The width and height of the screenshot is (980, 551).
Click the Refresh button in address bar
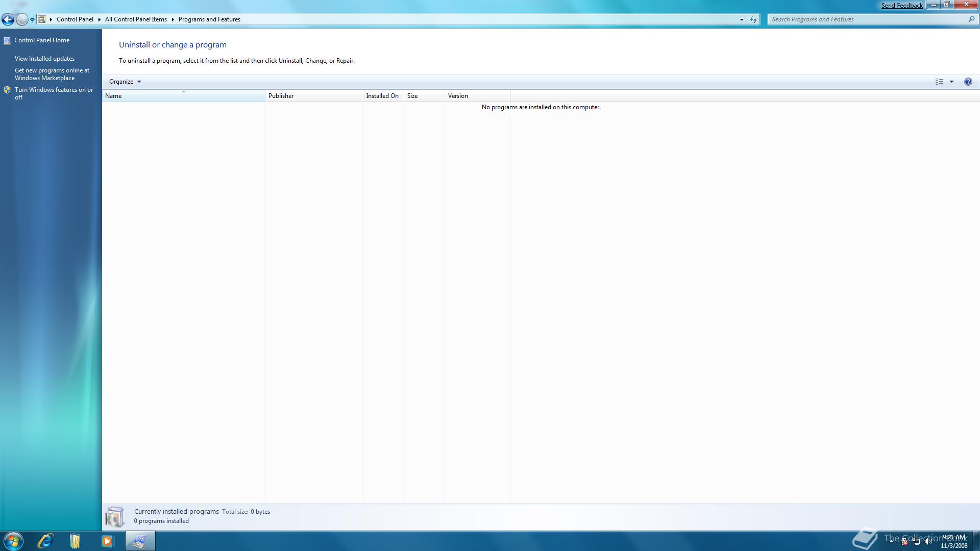point(753,19)
